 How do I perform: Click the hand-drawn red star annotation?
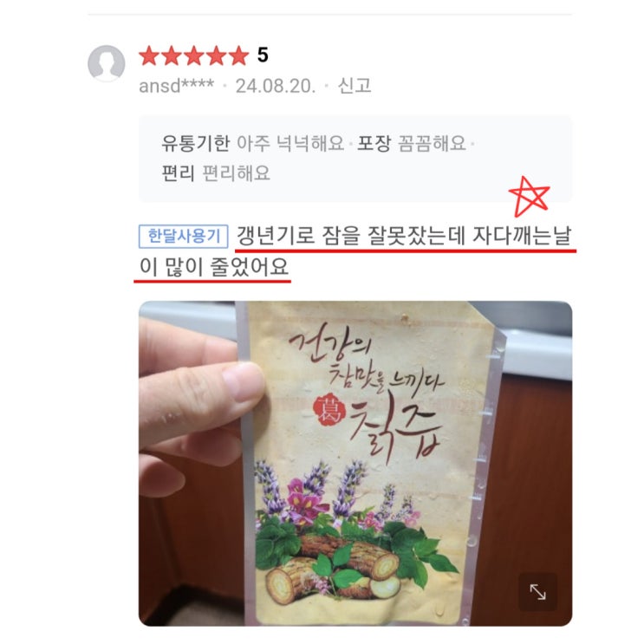528,197
